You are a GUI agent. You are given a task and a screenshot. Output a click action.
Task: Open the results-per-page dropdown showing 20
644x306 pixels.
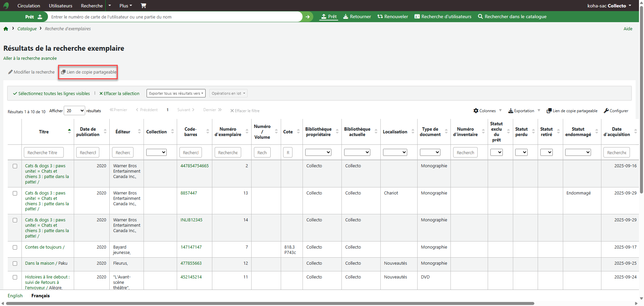75,111
